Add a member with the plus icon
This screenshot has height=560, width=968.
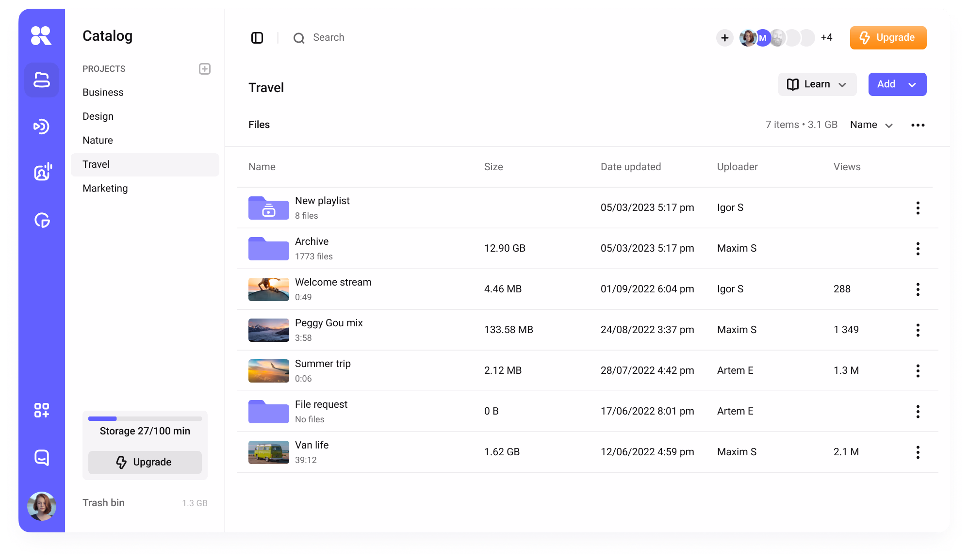tap(724, 38)
